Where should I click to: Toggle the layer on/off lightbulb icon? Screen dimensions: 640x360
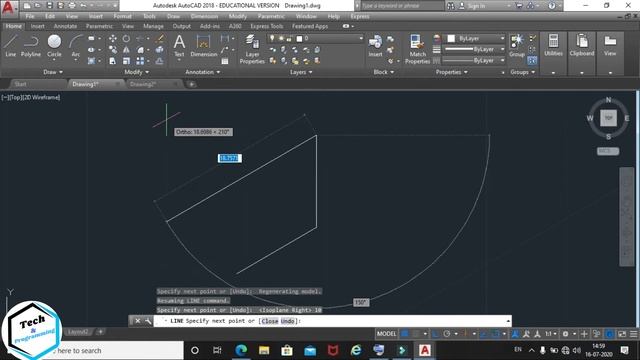click(x=272, y=38)
